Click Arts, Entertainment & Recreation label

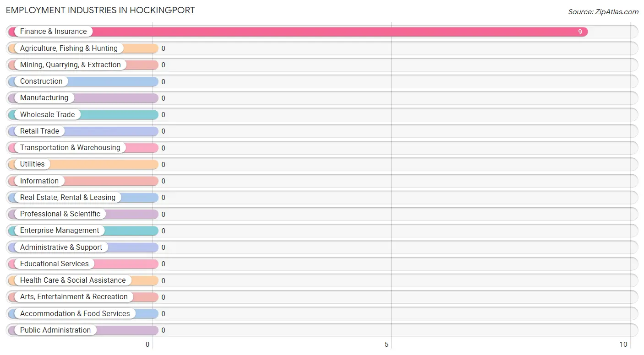click(74, 297)
